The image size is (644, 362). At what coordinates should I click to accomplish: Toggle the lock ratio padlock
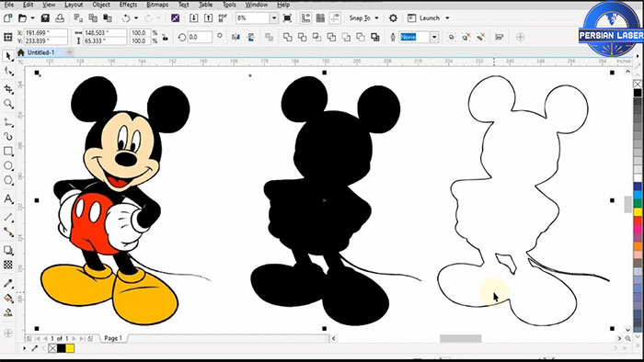pos(165,38)
